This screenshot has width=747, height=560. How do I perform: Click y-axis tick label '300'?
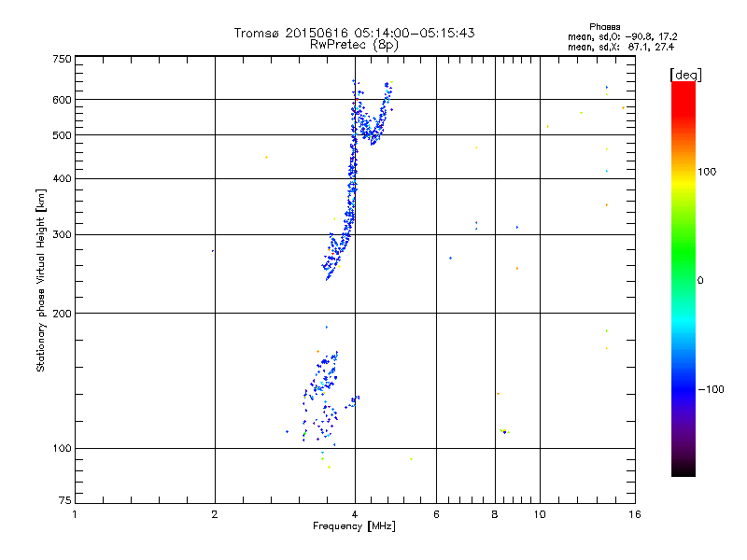62,234
